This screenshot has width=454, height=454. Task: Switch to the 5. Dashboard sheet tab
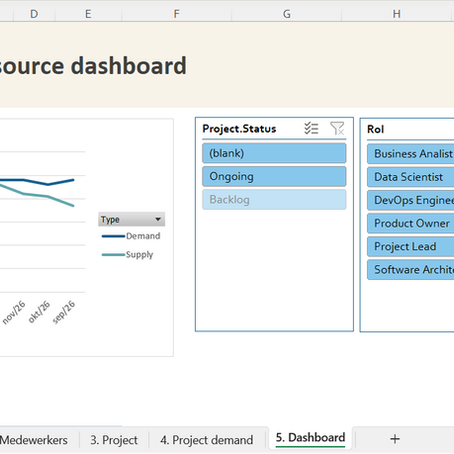pyautogui.click(x=310, y=438)
